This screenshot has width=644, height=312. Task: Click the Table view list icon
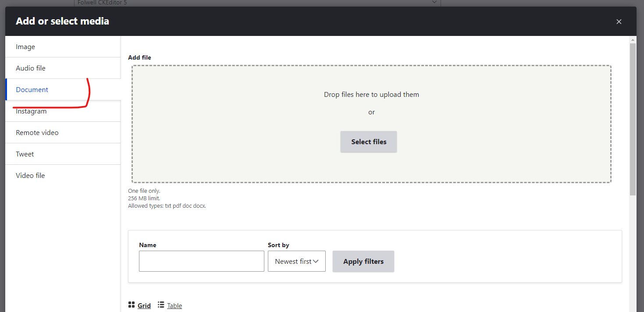(161, 305)
